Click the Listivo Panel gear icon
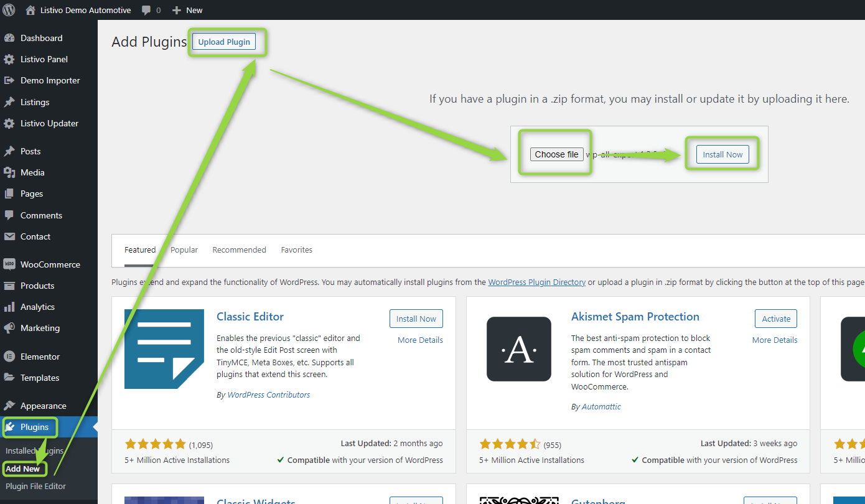 click(9, 59)
